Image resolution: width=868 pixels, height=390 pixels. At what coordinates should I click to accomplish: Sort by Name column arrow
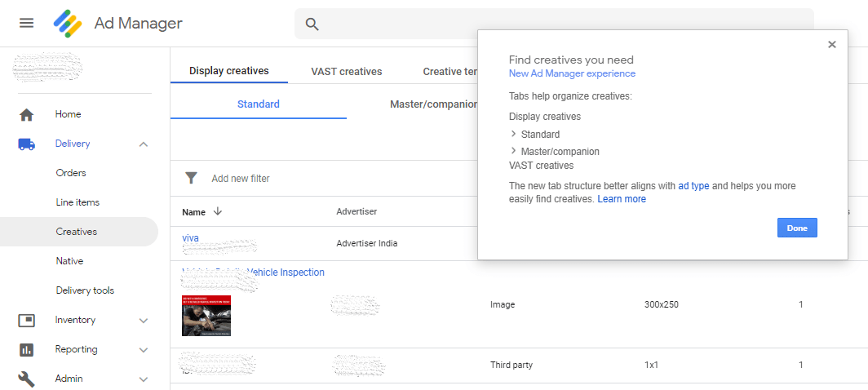coord(218,212)
